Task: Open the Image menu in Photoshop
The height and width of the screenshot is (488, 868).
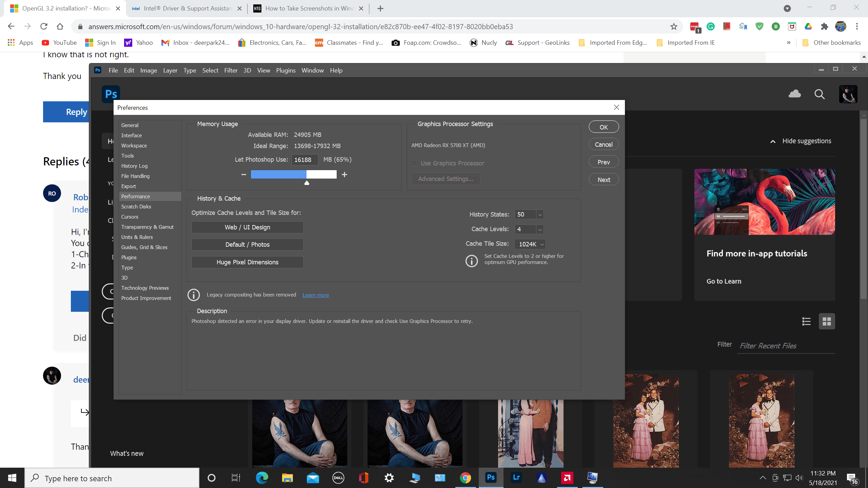Action: pos(148,70)
